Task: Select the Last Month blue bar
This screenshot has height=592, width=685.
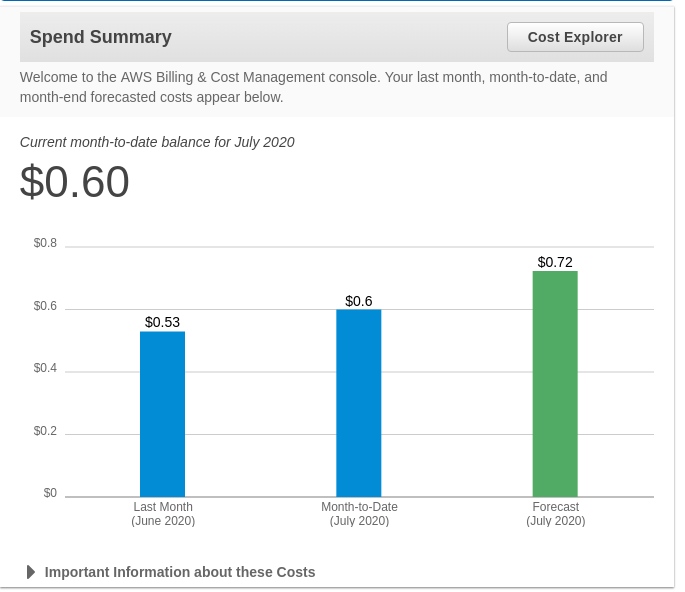Action: coord(162,414)
